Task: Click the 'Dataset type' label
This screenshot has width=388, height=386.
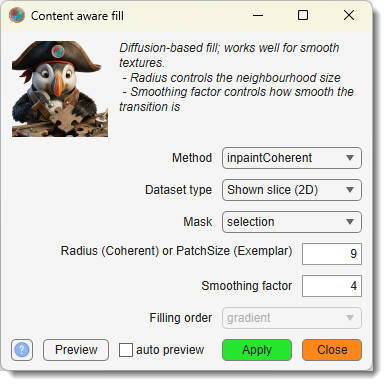Action: [x=178, y=190]
